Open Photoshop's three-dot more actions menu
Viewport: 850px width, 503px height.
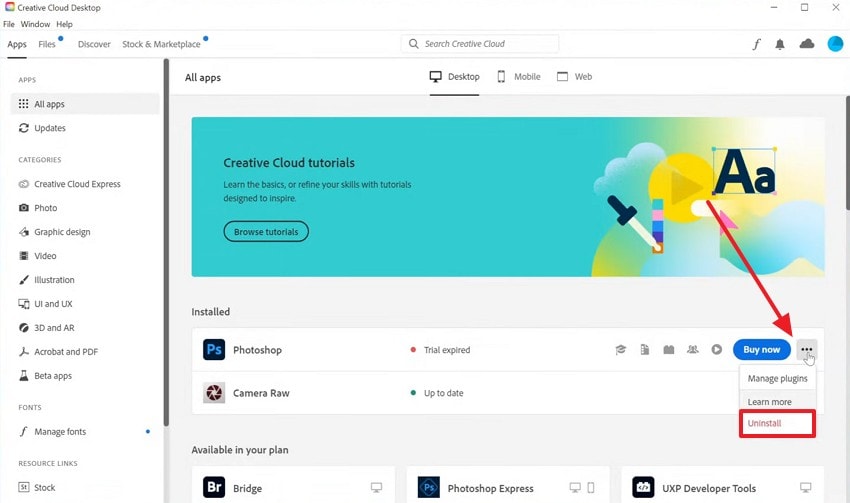point(807,350)
